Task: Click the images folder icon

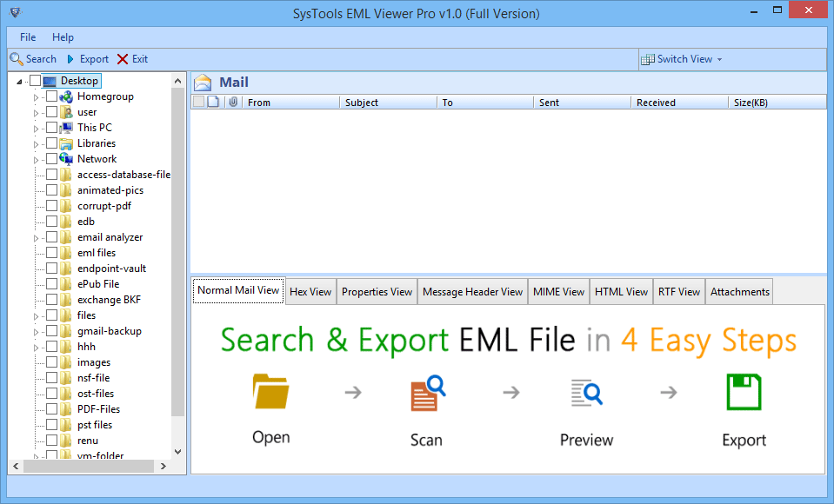Action: (66, 362)
